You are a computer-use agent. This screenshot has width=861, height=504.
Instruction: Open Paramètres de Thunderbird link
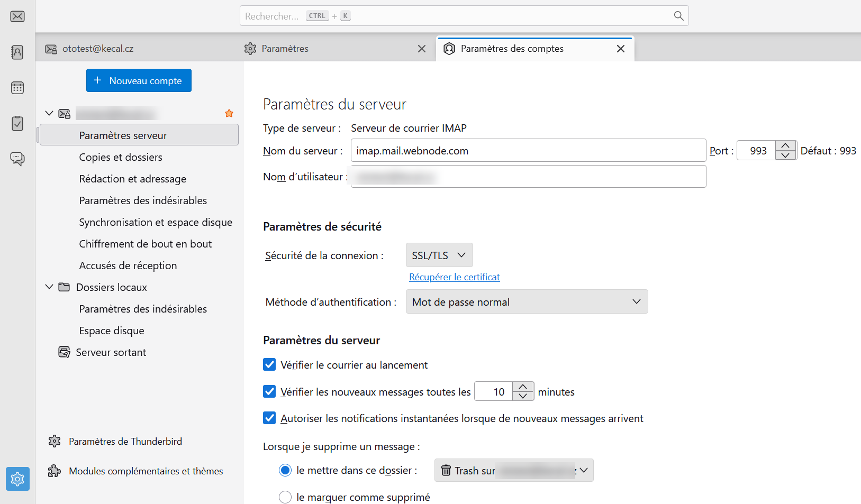tap(125, 441)
